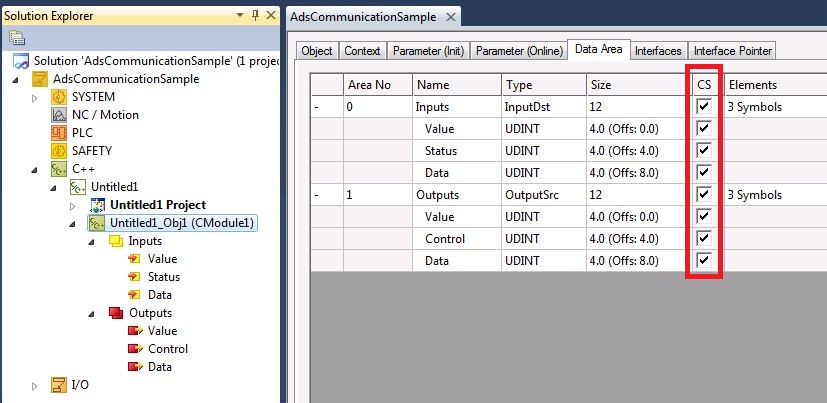Click the yellow Inputs folder icon
This screenshot has height=403, width=827.
pos(116,241)
